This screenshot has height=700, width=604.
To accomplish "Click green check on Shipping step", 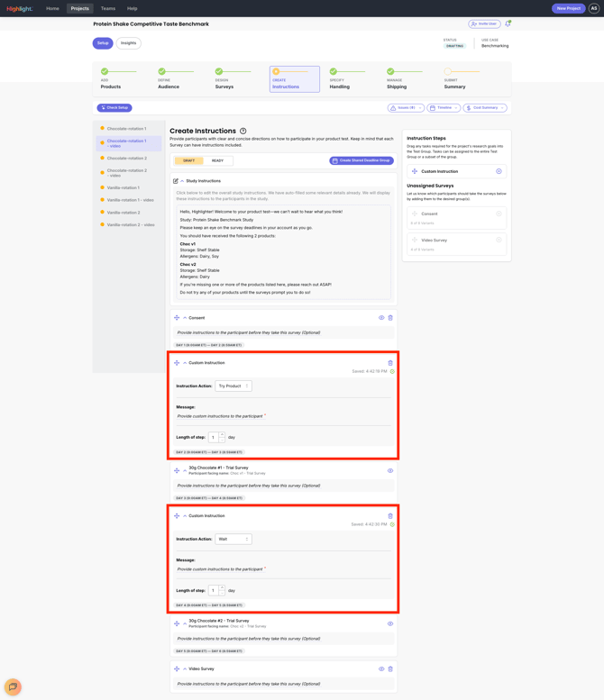I will click(390, 71).
